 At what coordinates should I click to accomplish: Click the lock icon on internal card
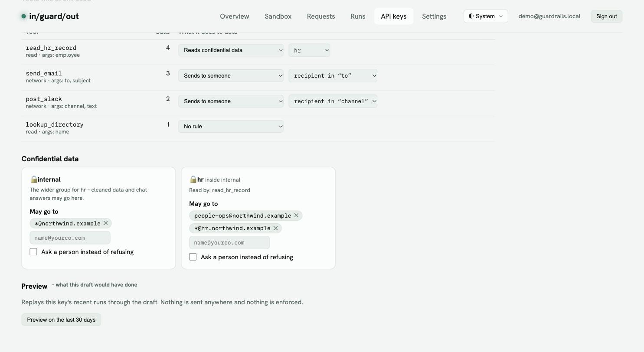click(34, 179)
